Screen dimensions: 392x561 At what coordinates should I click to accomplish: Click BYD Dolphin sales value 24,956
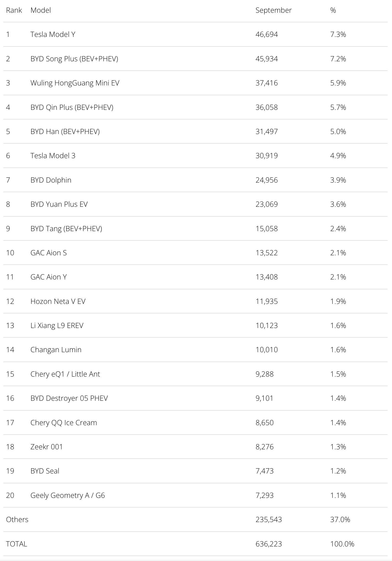click(x=266, y=180)
